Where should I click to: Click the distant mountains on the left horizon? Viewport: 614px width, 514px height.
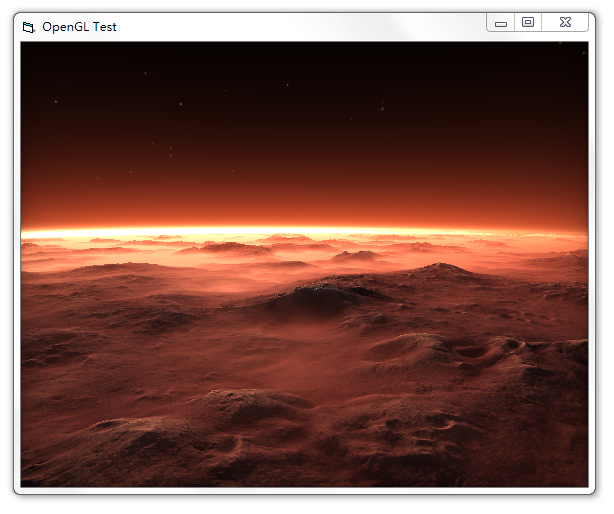coord(60,245)
